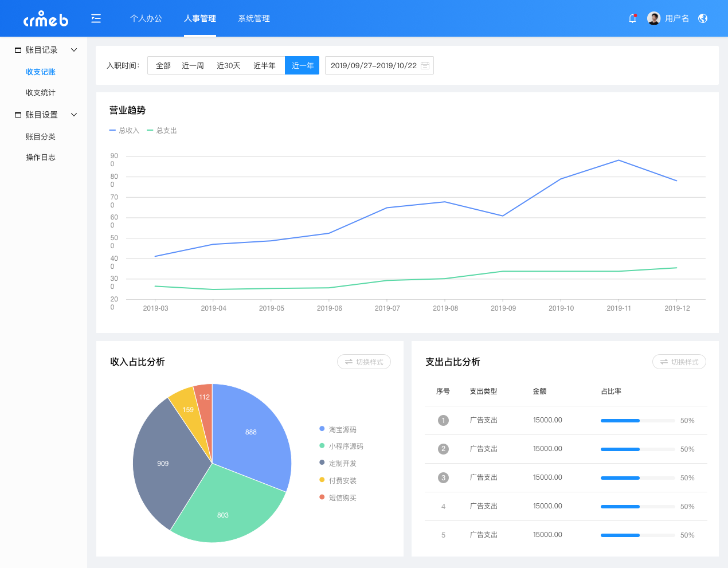Screen dimensions: 728x568
Task: Click the 金额 column header
Action: (x=539, y=391)
